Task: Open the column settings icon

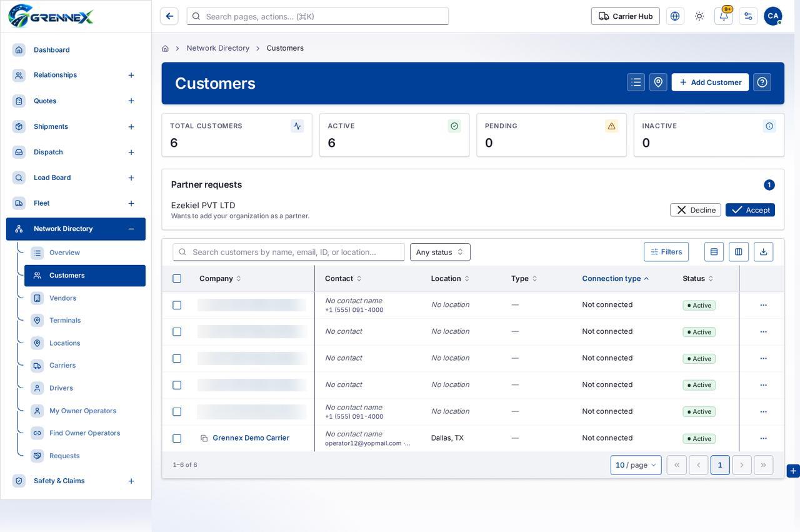Action: pyautogui.click(x=739, y=252)
